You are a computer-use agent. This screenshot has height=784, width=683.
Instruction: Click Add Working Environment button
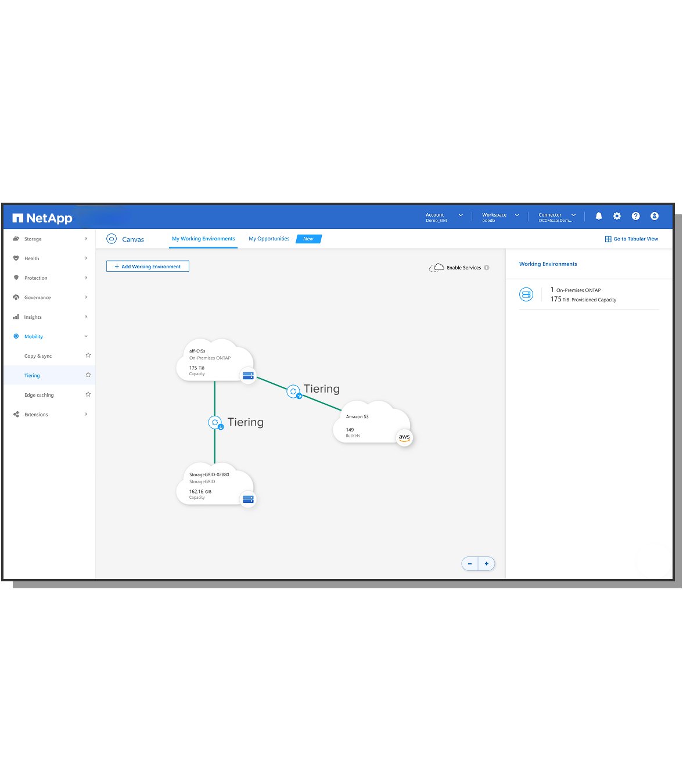pos(148,267)
